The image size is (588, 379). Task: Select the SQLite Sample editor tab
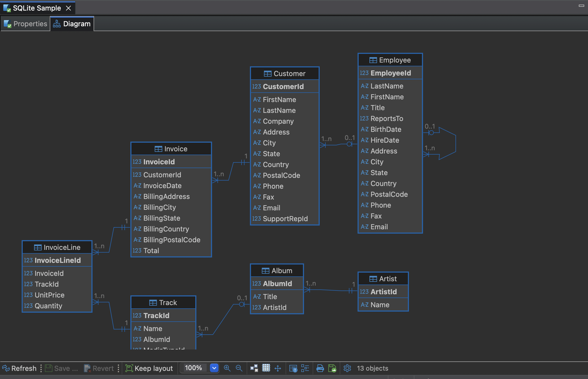point(37,8)
